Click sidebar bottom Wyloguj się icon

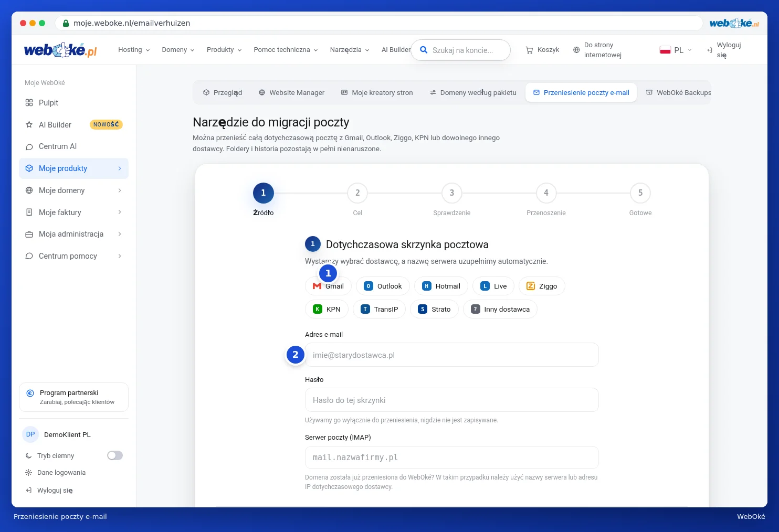[x=29, y=491]
